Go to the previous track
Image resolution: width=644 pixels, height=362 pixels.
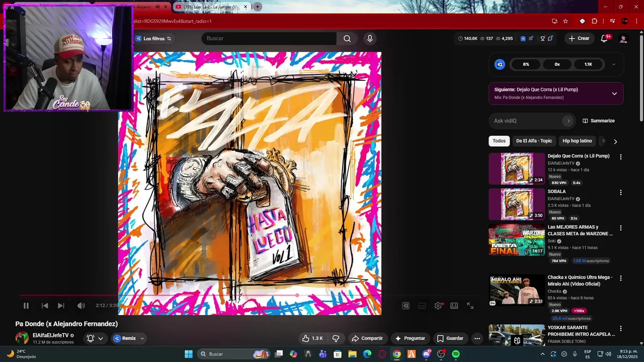click(x=45, y=306)
